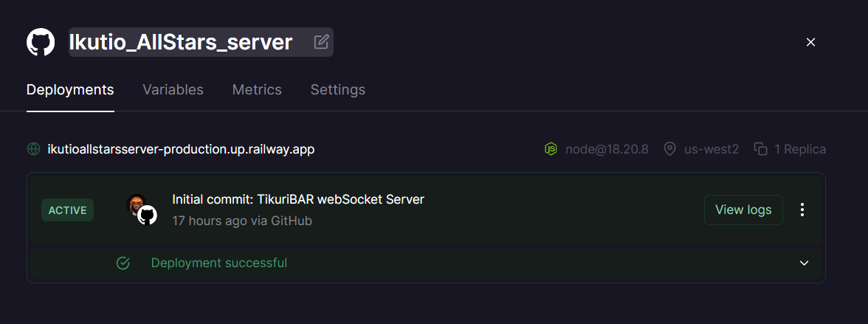Click the Node.js hexagon icon
This screenshot has width=868, height=324.
coord(551,149)
